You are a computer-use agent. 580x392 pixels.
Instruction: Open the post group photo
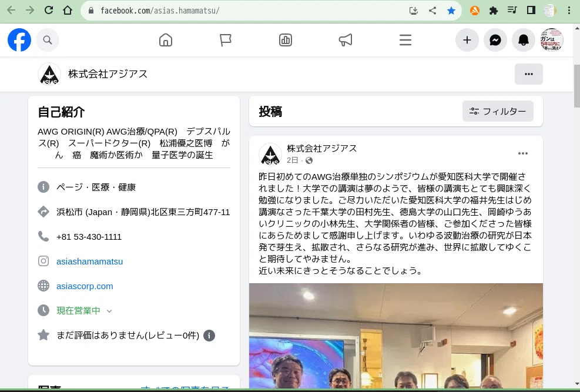(396, 336)
